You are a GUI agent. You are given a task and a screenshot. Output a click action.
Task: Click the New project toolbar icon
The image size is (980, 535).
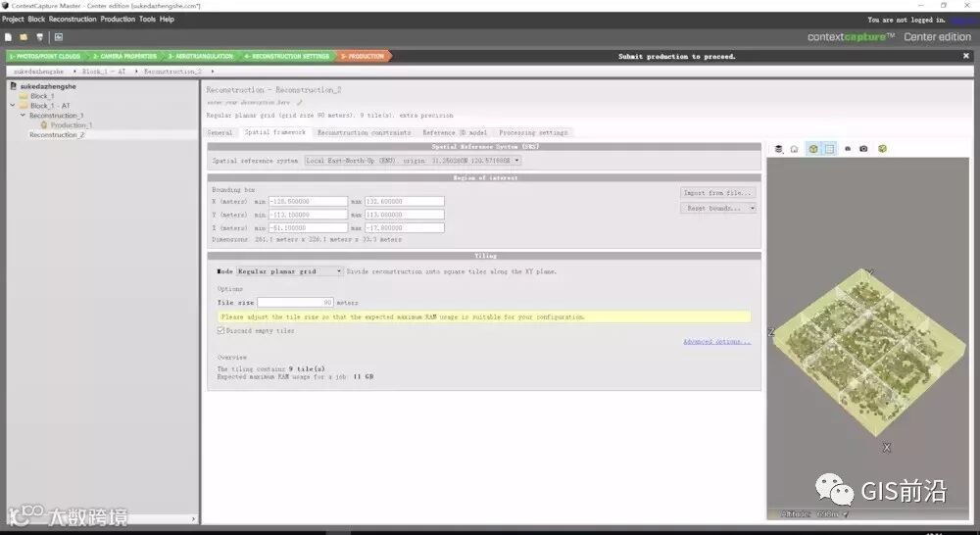point(8,37)
